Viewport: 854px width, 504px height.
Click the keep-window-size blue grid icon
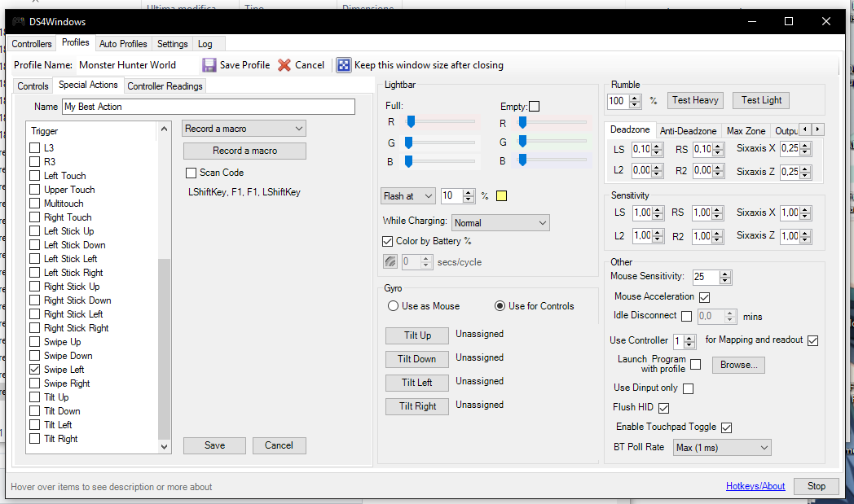tap(344, 64)
